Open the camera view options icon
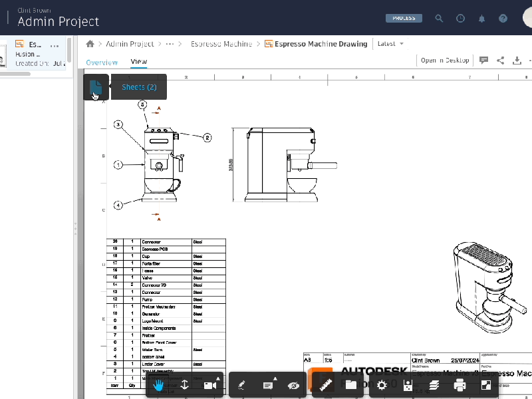Image resolution: width=532 pixels, height=399 pixels. [x=209, y=384]
